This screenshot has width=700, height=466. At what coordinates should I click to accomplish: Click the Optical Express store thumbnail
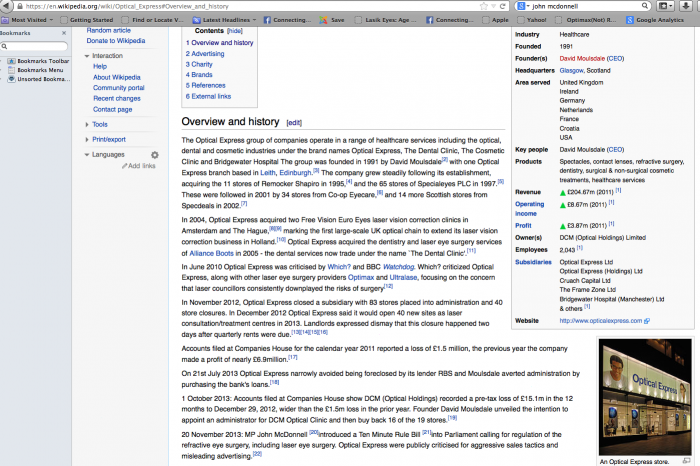pyautogui.click(x=645, y=396)
